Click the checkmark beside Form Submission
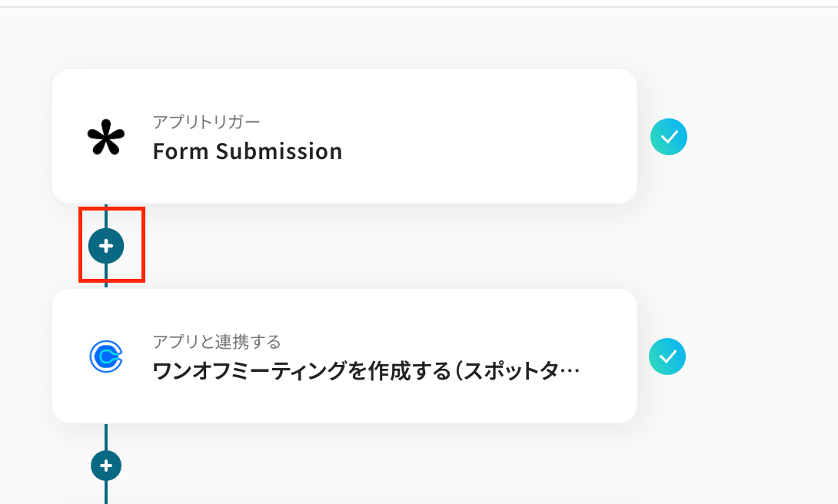The image size is (838, 504). click(669, 138)
